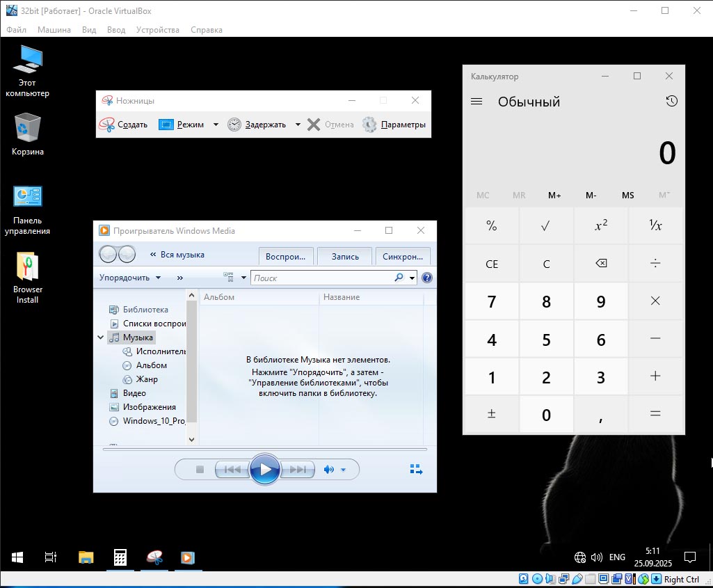
Task: Open Машина menu in VirtualBox
Action: point(54,29)
